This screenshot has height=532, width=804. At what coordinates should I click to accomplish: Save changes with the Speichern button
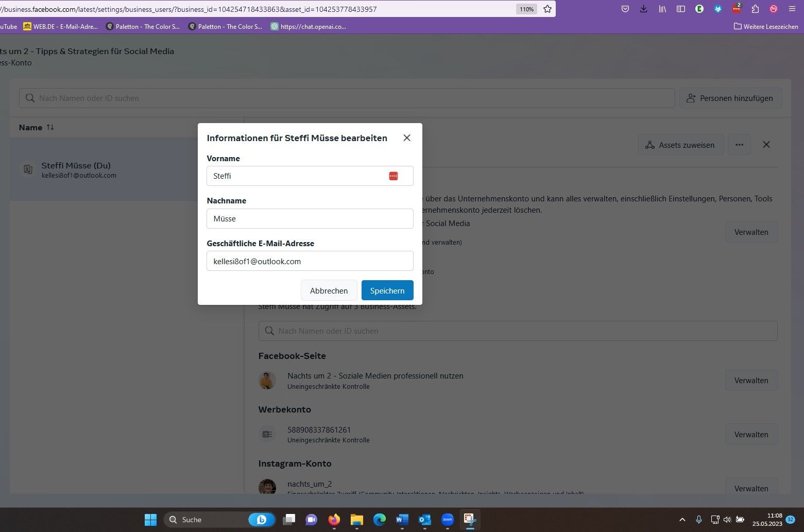coord(387,290)
